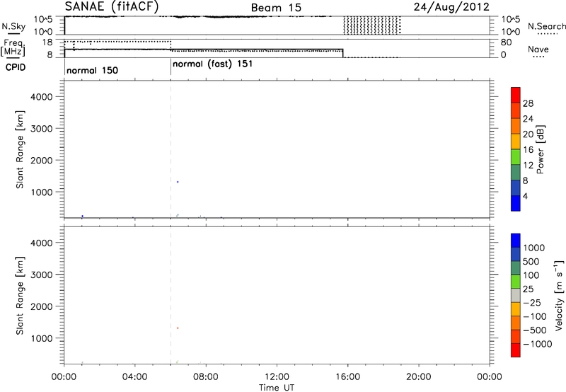Click the 12:00 time axis tick label
Screen dimensions: 566x392
(x=277, y=377)
